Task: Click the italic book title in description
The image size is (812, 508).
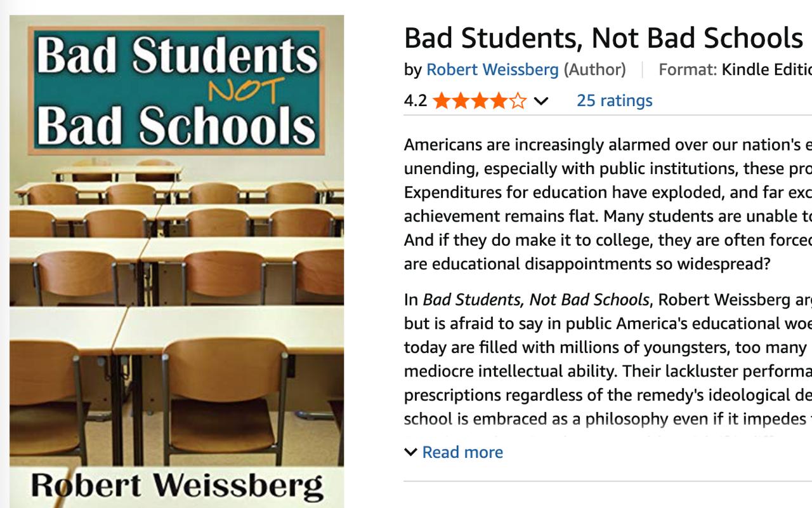Action: pyautogui.click(x=536, y=300)
